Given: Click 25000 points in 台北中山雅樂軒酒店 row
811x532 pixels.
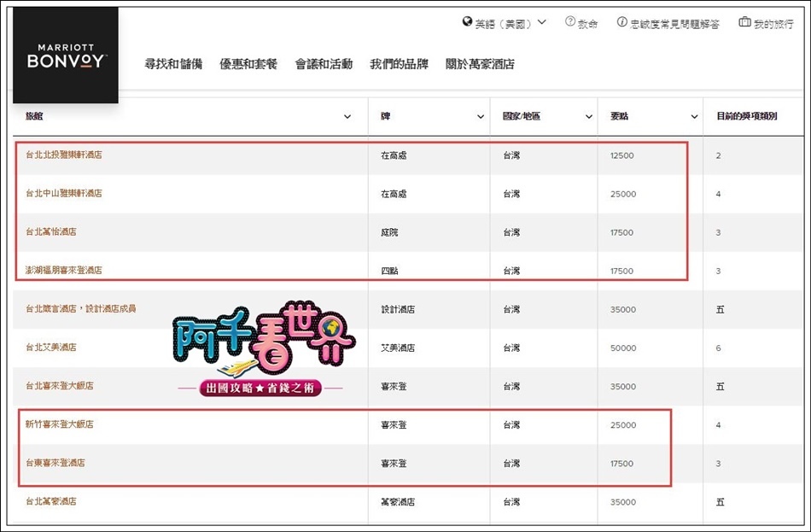Looking at the screenshot, I should click(x=623, y=194).
